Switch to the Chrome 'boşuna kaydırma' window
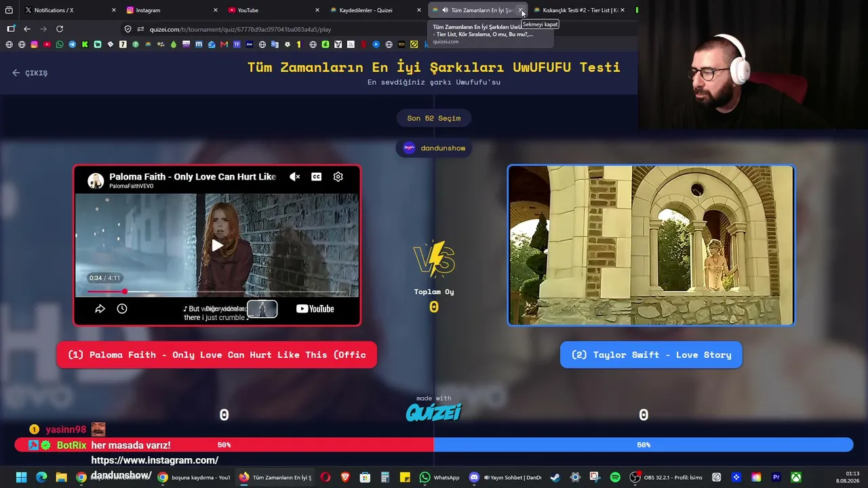 click(x=195, y=477)
